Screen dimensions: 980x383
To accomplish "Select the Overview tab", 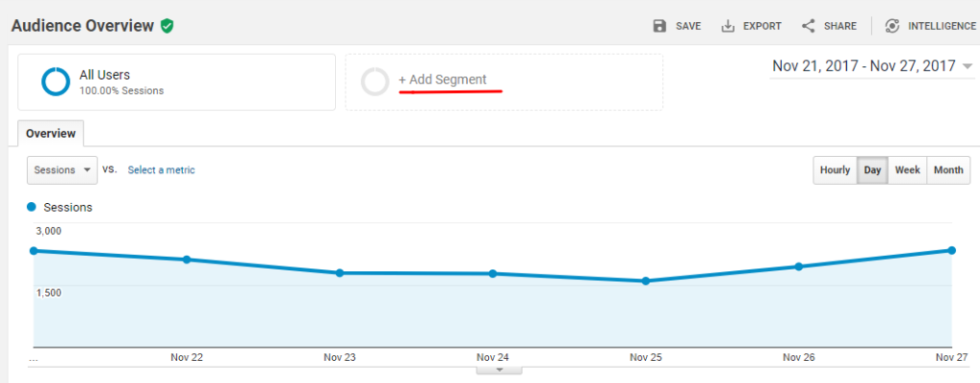I will pos(51,134).
